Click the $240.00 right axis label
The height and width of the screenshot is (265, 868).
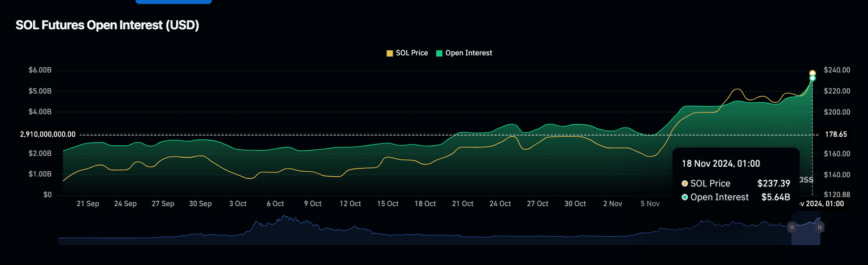837,70
